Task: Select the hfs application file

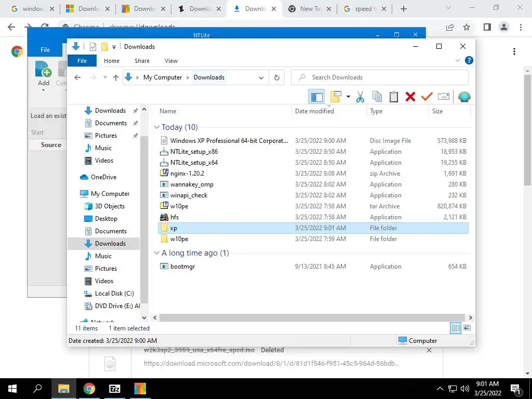Action: click(313, 217)
